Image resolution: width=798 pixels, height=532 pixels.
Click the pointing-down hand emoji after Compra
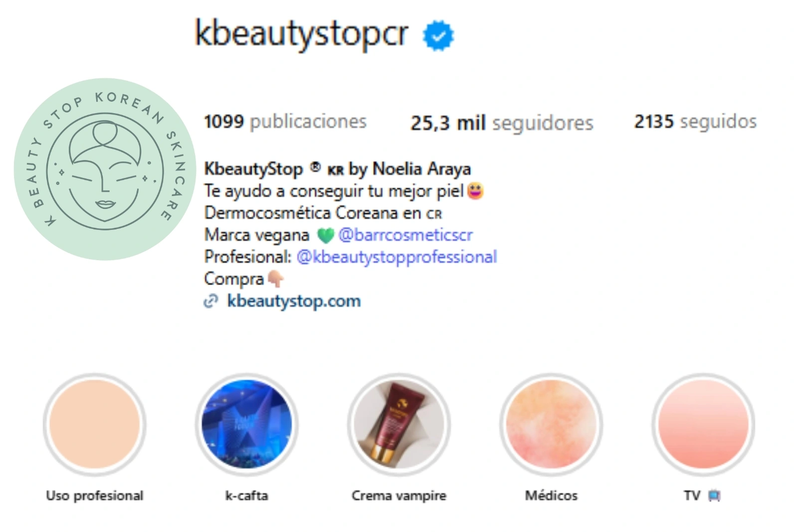click(x=276, y=279)
